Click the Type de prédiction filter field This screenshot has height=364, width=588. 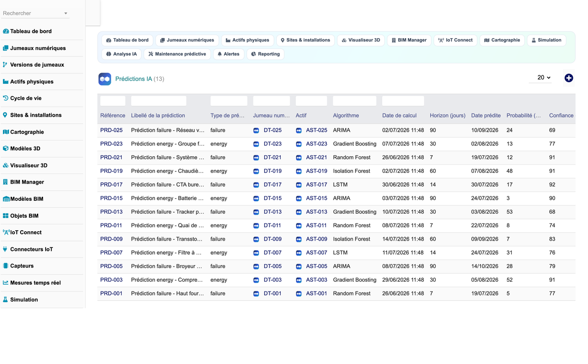click(229, 101)
